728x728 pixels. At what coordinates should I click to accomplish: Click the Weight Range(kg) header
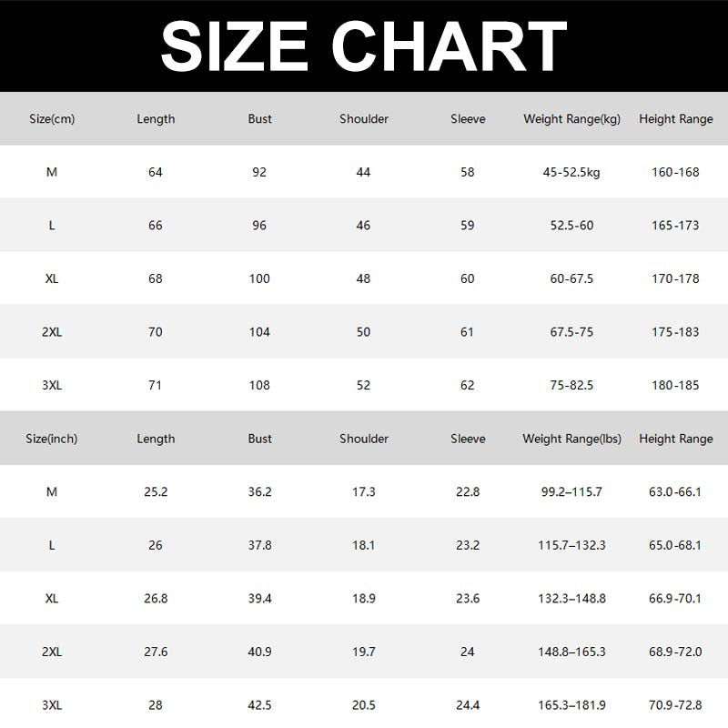571,119
